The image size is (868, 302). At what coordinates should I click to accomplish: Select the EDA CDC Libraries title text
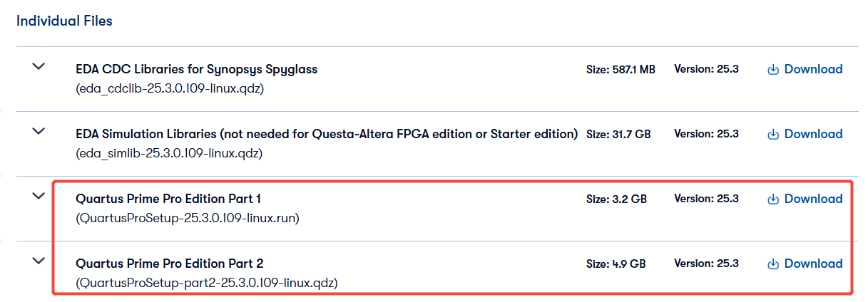(196, 69)
